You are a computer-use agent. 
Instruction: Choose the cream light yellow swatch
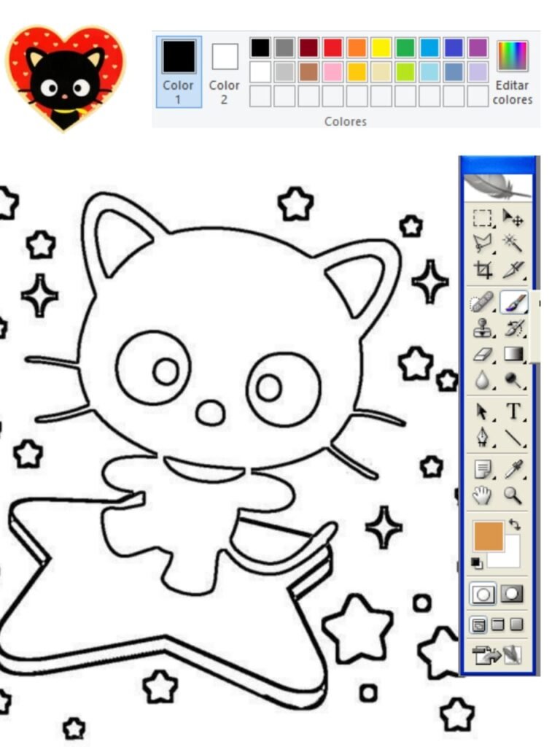[x=381, y=72]
